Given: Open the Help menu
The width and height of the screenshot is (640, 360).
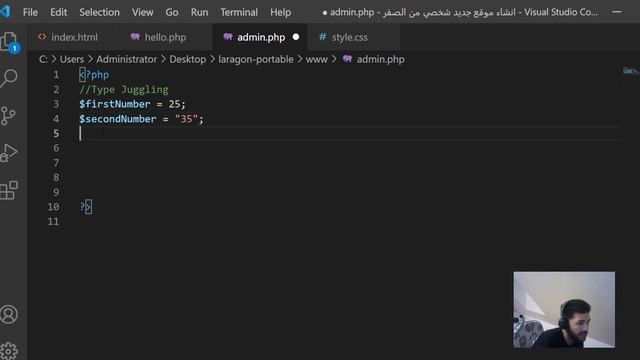Looking at the screenshot, I should [280, 12].
